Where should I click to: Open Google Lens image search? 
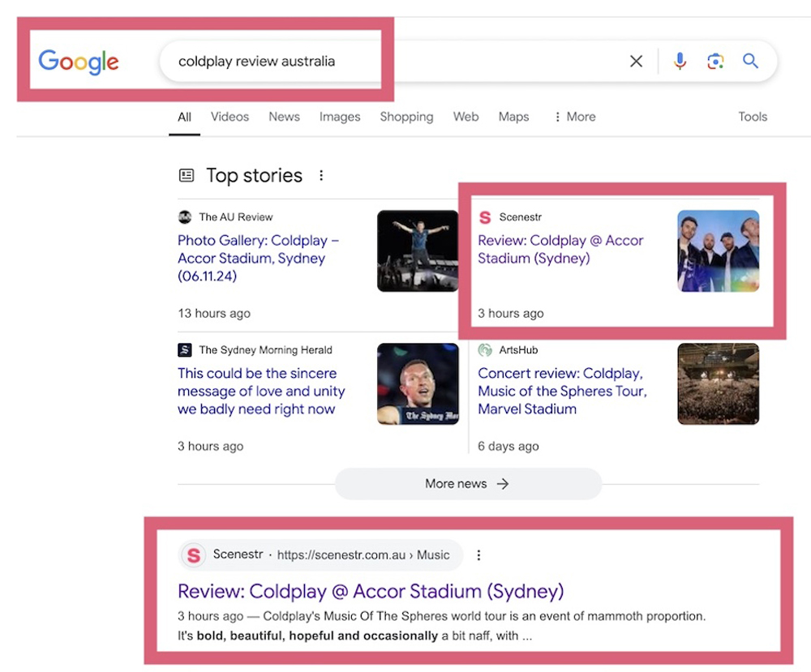click(x=714, y=62)
